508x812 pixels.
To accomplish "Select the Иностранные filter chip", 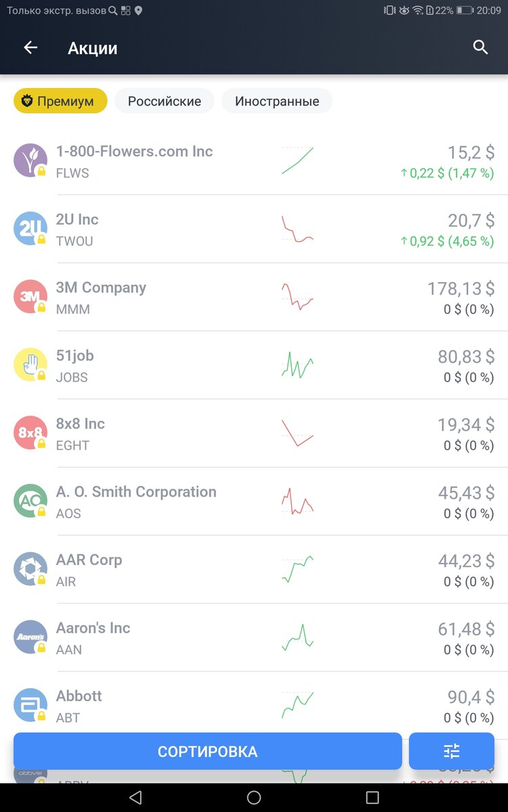I will 277,101.
